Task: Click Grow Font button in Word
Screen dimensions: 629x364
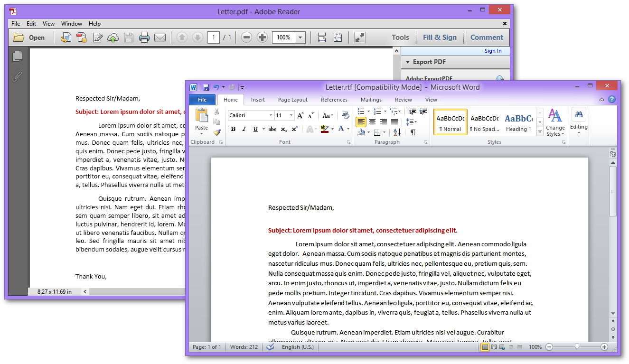Action: [x=300, y=115]
